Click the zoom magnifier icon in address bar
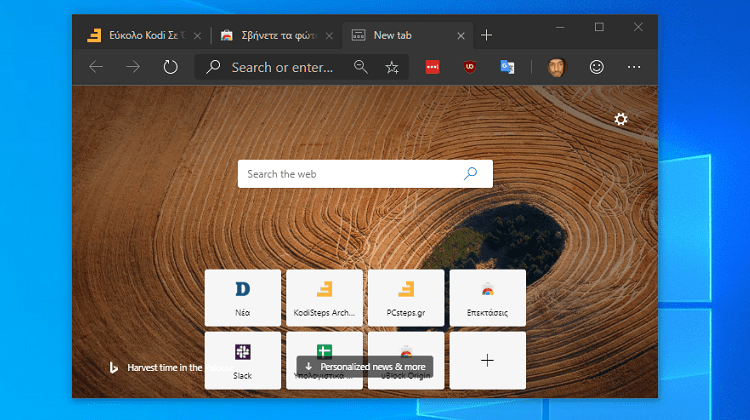The height and width of the screenshot is (420, 750). 361,67
